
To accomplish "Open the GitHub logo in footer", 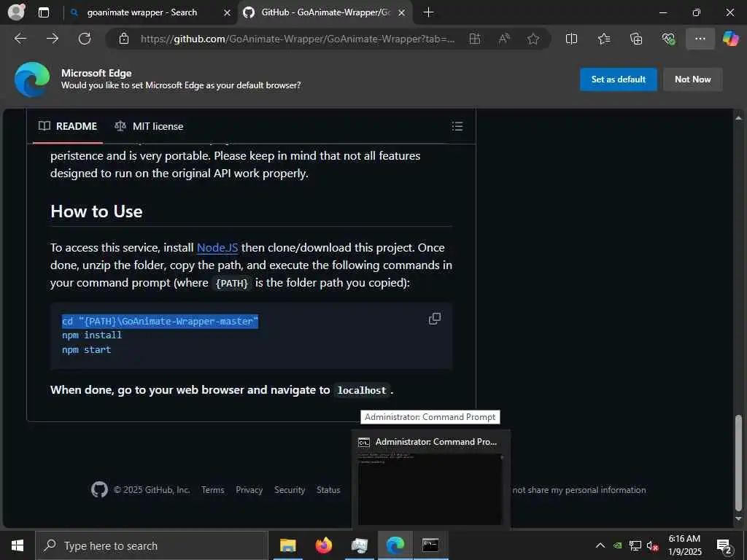I will click(x=99, y=489).
